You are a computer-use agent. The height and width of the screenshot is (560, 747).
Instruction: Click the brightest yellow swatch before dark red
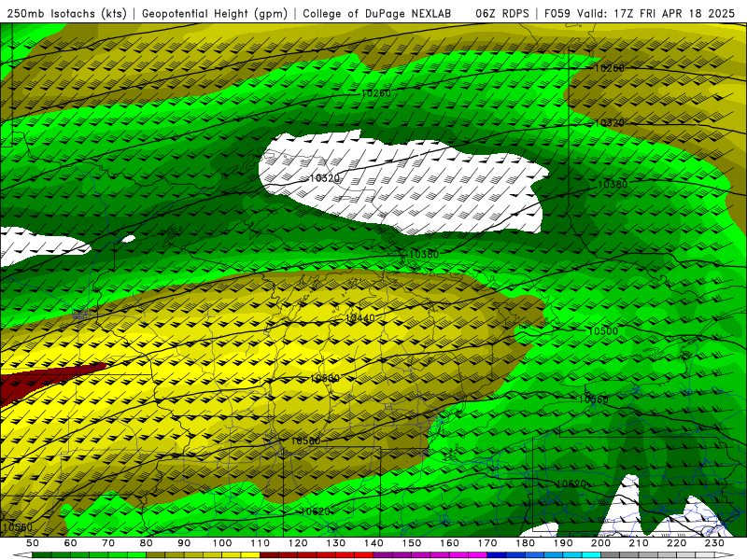tap(250, 555)
